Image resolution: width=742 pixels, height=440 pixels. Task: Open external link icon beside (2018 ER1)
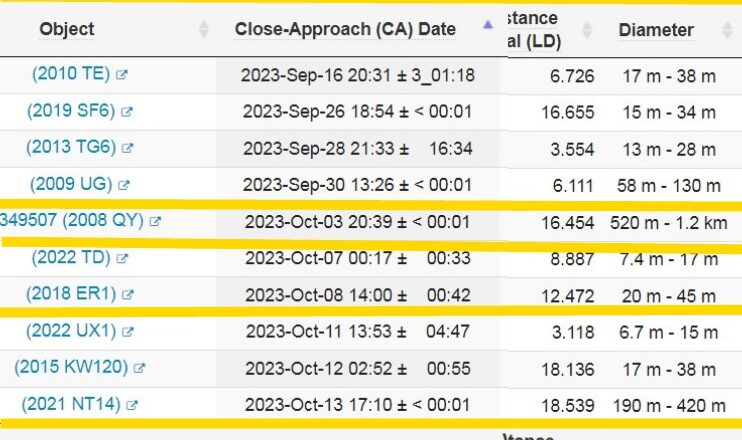tap(127, 295)
